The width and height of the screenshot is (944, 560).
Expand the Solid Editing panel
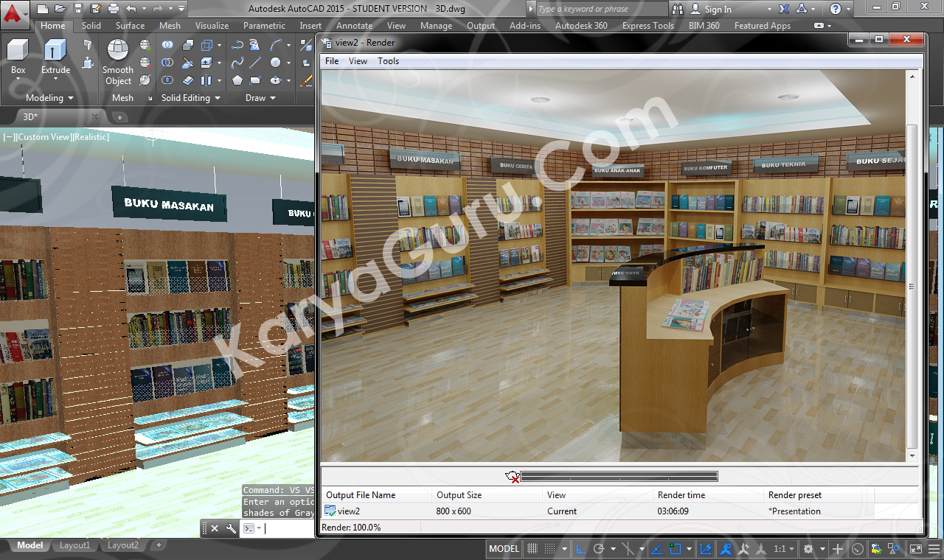point(191,98)
